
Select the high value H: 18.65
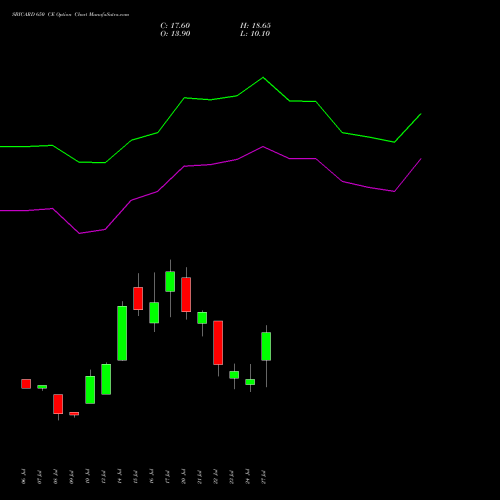click(255, 26)
